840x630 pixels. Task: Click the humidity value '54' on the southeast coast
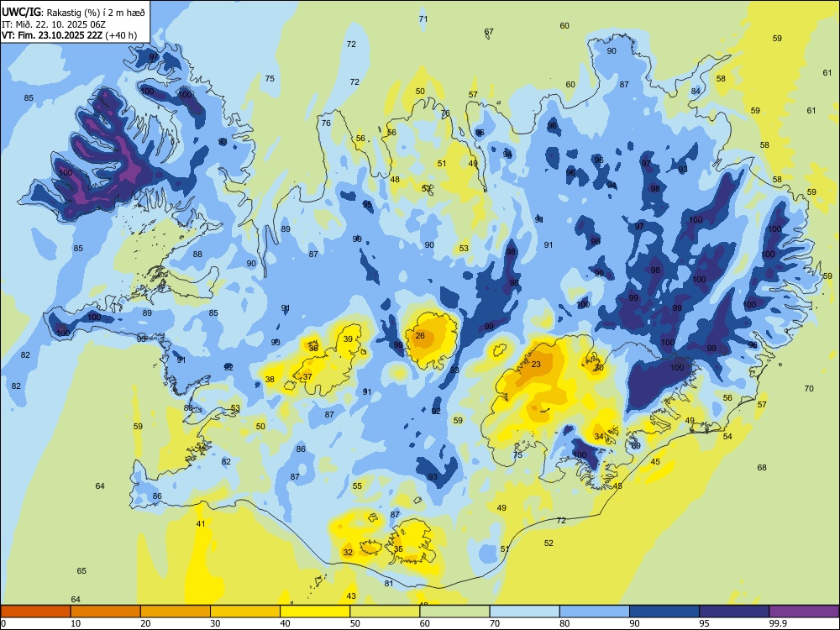(727, 437)
